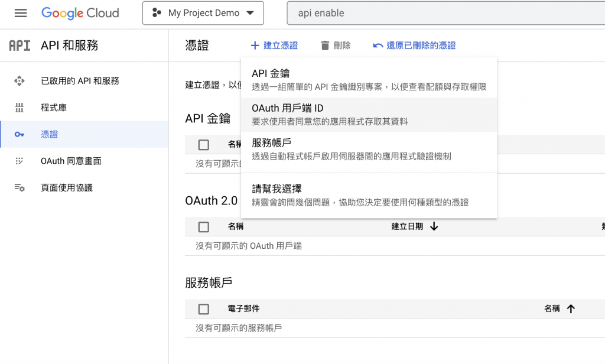The image size is (605, 364).
Task: Click the 沒有可顯示的 OAuth 用戶端 text
Action: coord(249,246)
